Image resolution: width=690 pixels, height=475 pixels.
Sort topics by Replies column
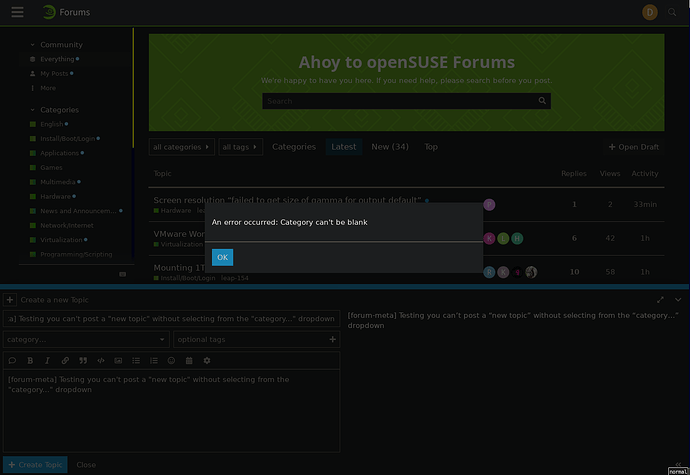tap(574, 173)
